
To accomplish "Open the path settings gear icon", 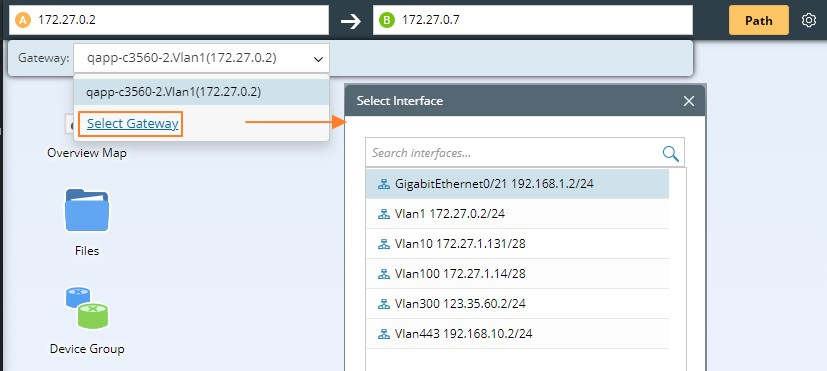I will coord(809,21).
